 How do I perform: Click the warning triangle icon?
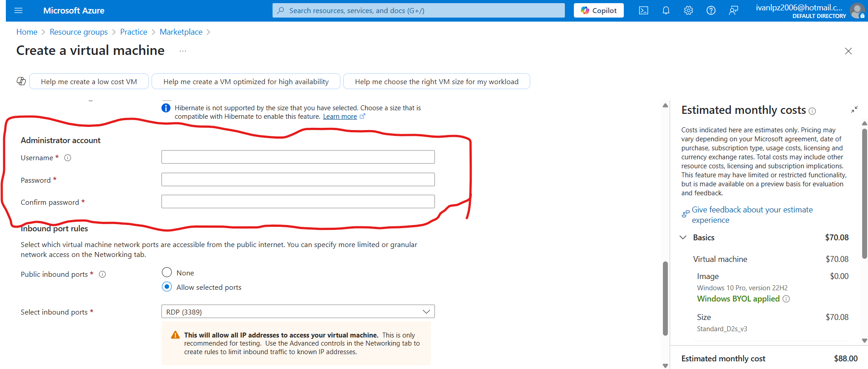click(175, 335)
